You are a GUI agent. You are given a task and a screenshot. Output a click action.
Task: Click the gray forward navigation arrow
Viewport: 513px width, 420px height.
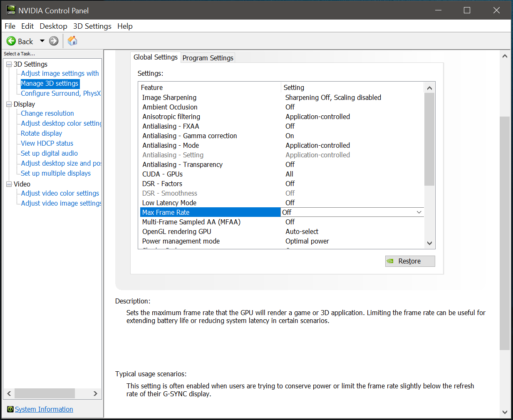point(53,41)
